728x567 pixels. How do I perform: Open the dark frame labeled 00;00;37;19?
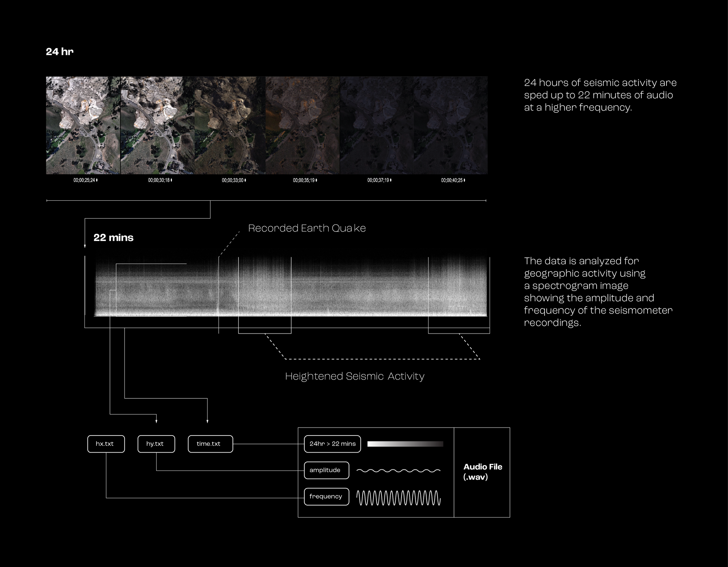coord(377,125)
